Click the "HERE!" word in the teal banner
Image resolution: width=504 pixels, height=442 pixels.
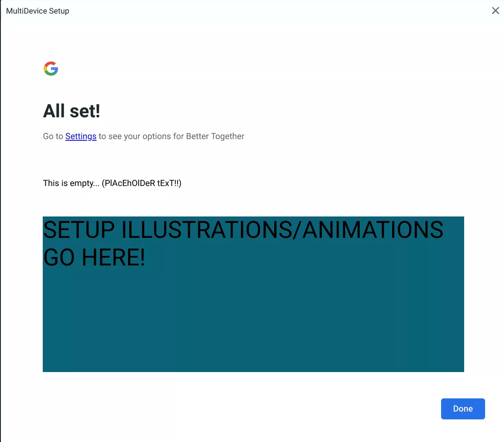pos(113,258)
